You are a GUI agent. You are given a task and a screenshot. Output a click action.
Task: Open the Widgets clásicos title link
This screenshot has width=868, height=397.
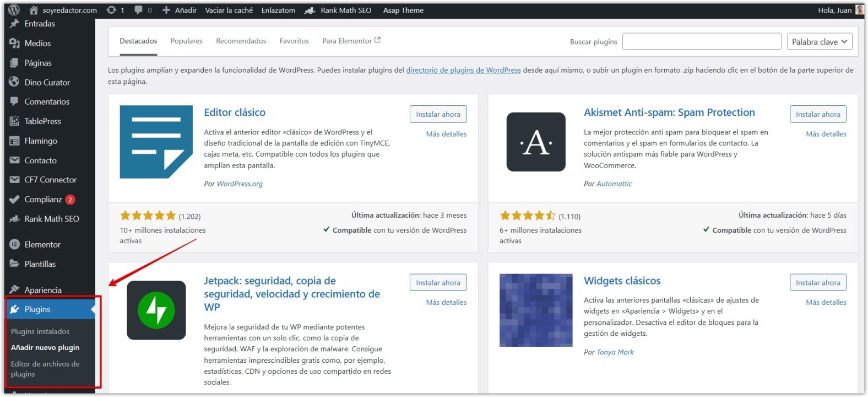tap(622, 281)
